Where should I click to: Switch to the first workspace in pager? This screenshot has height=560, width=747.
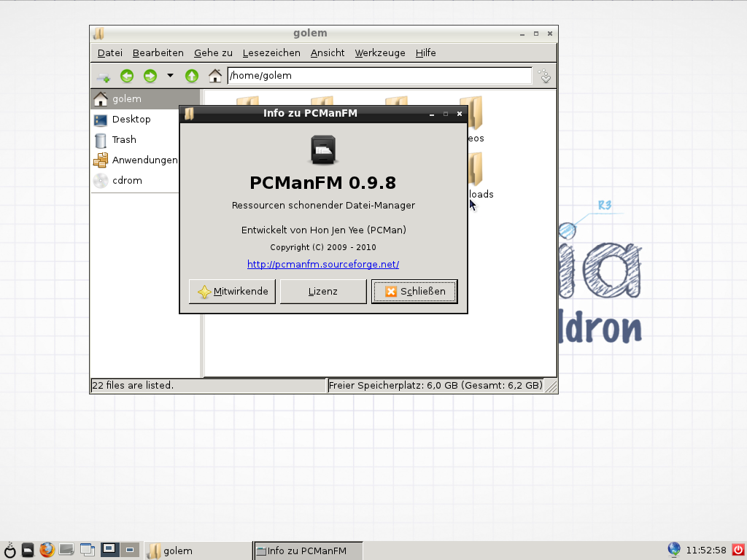pyautogui.click(x=109, y=550)
